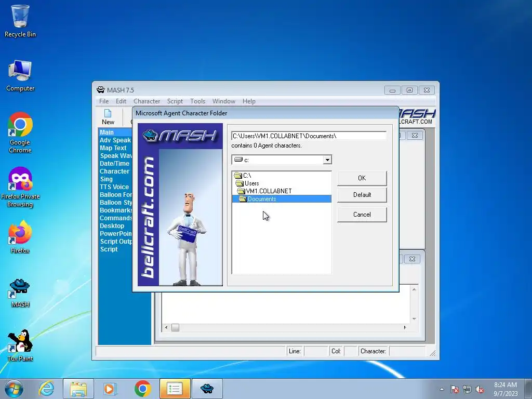This screenshot has width=532, height=399.
Task: Open the Script menu
Action: point(175,101)
